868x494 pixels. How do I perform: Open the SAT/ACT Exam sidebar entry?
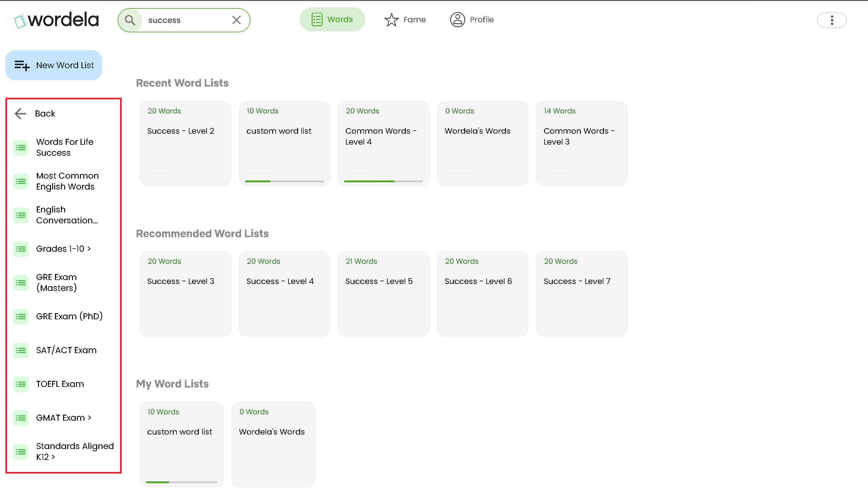[66, 350]
